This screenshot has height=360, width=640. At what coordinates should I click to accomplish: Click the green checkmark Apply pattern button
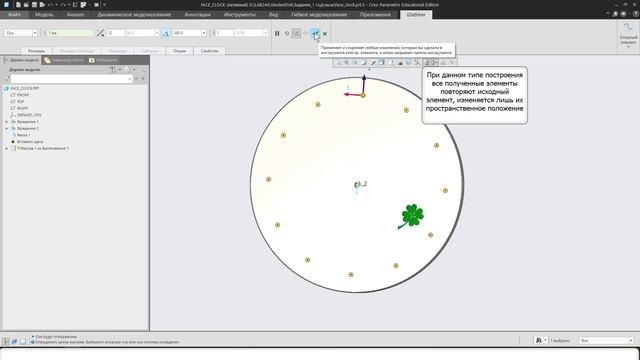(x=315, y=33)
